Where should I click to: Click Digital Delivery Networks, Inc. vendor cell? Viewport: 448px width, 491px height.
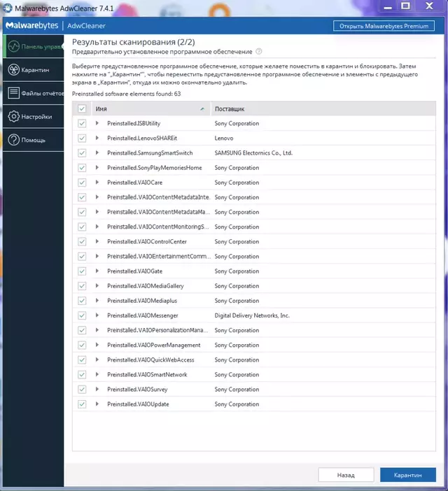pyautogui.click(x=252, y=315)
